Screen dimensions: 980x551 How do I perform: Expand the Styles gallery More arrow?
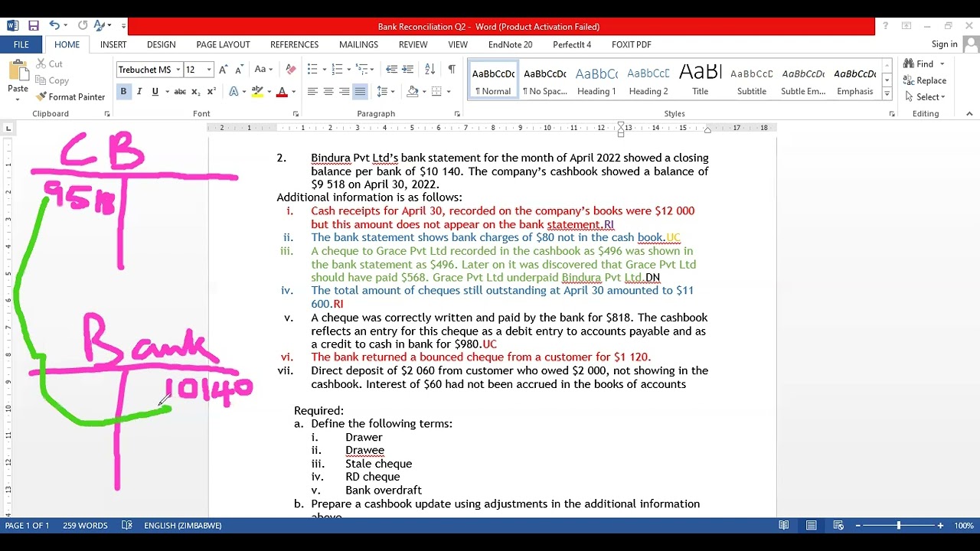click(x=887, y=93)
